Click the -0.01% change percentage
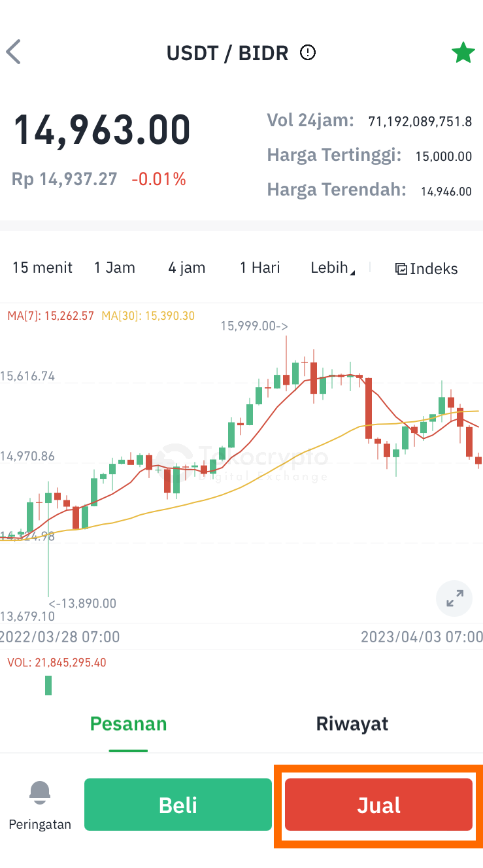Image resolution: width=483 pixels, height=868 pixels. tap(159, 179)
